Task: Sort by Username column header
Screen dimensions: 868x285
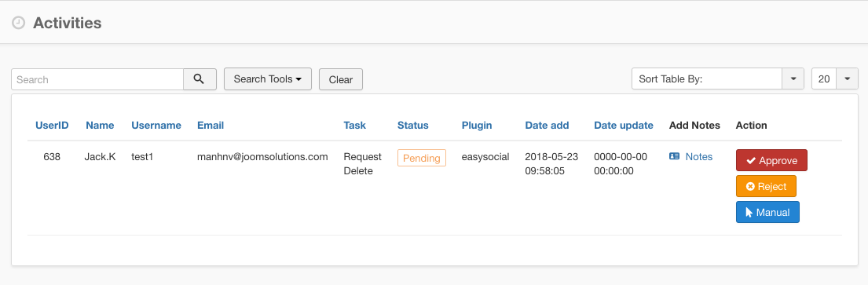Action: click(x=156, y=125)
